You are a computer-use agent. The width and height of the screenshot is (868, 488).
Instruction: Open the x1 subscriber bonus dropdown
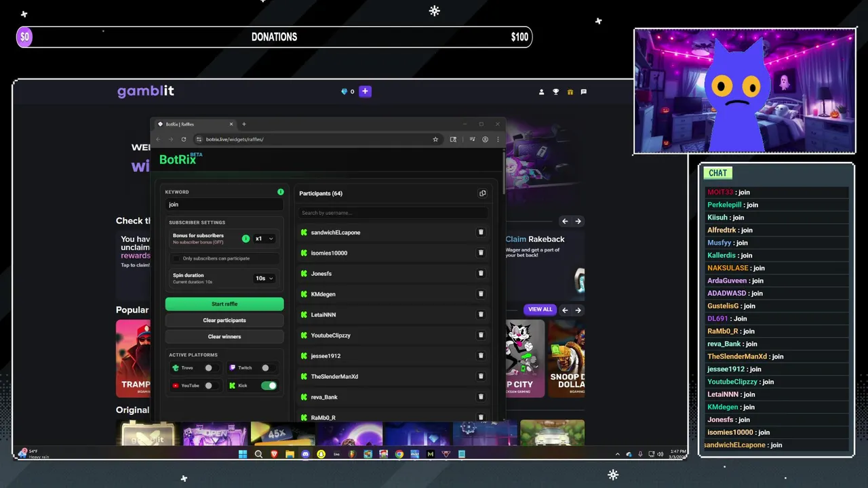point(264,239)
